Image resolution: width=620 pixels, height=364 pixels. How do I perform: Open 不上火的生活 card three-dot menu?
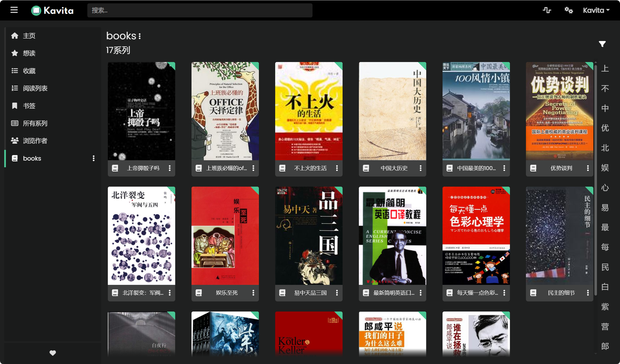pos(337,168)
